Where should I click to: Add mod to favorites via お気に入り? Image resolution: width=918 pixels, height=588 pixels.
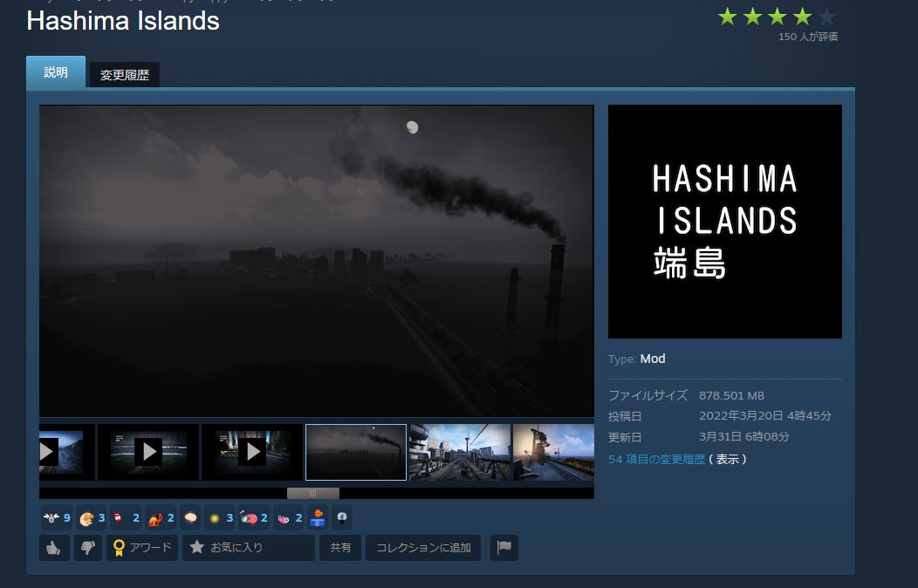pyautogui.click(x=248, y=548)
